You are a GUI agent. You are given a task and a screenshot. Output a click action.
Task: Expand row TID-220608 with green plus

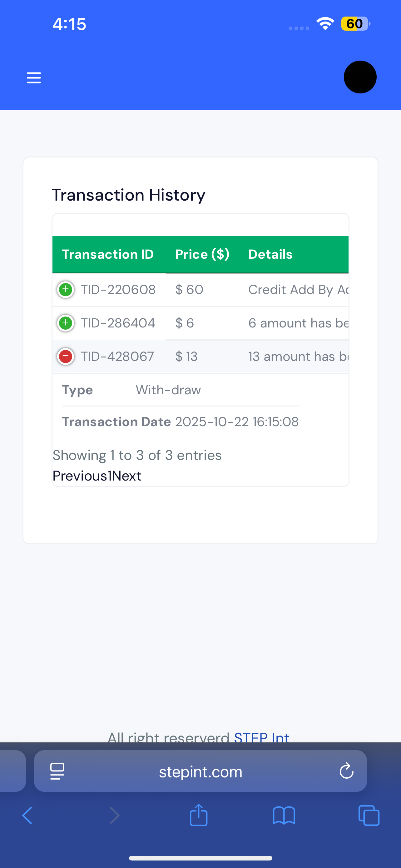point(66,289)
